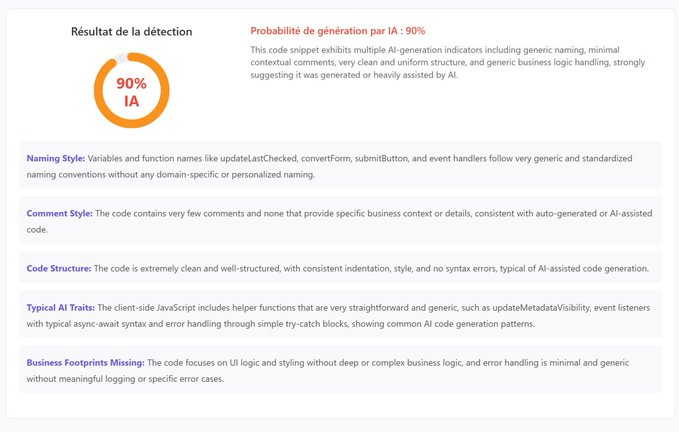Click the orange 90% IA donut chart

point(132,90)
